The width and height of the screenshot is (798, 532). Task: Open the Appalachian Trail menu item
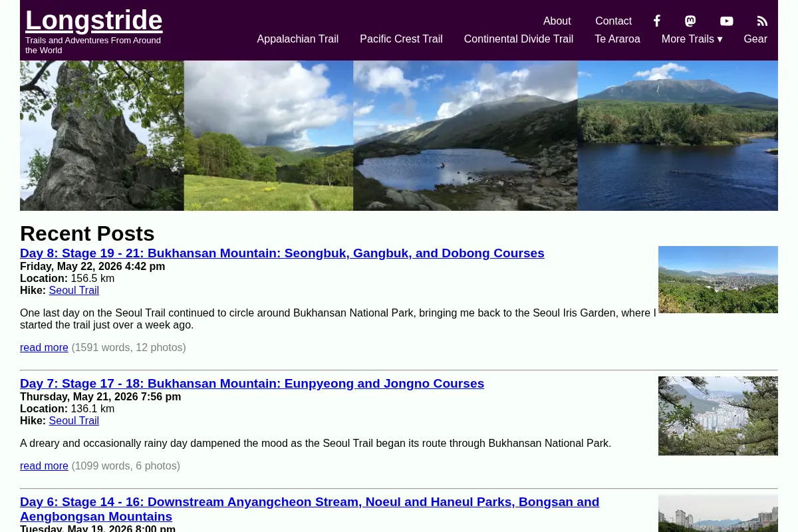[x=298, y=39]
